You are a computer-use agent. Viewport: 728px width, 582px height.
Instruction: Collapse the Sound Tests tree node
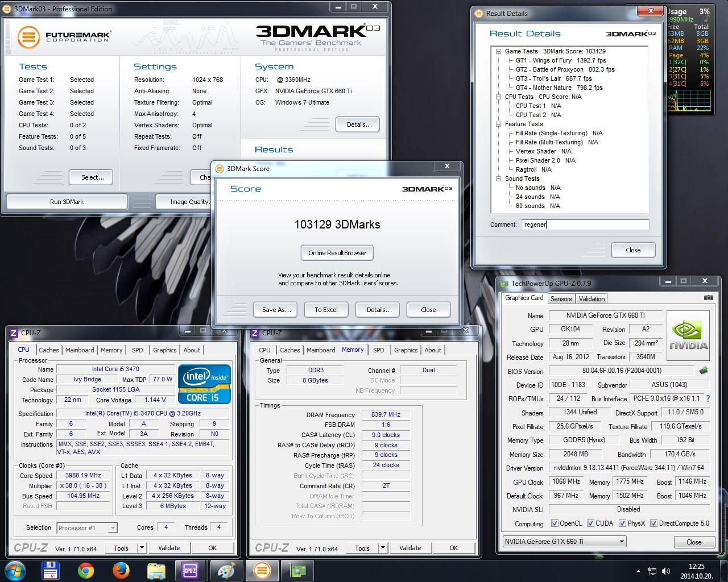coord(499,178)
